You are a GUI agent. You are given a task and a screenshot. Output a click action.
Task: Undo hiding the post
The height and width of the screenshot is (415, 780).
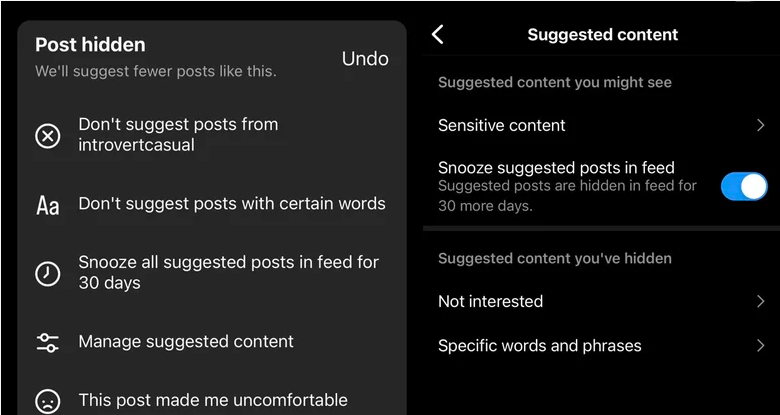pos(365,59)
